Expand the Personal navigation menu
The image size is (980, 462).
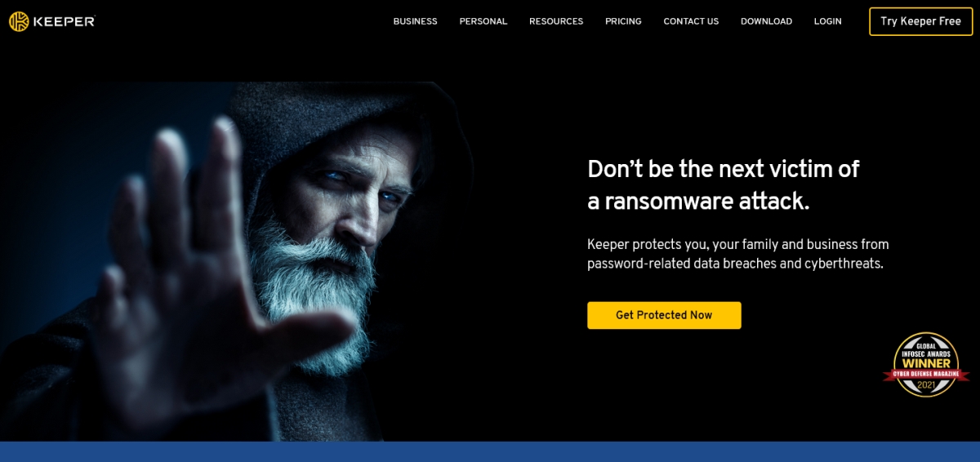tap(483, 21)
